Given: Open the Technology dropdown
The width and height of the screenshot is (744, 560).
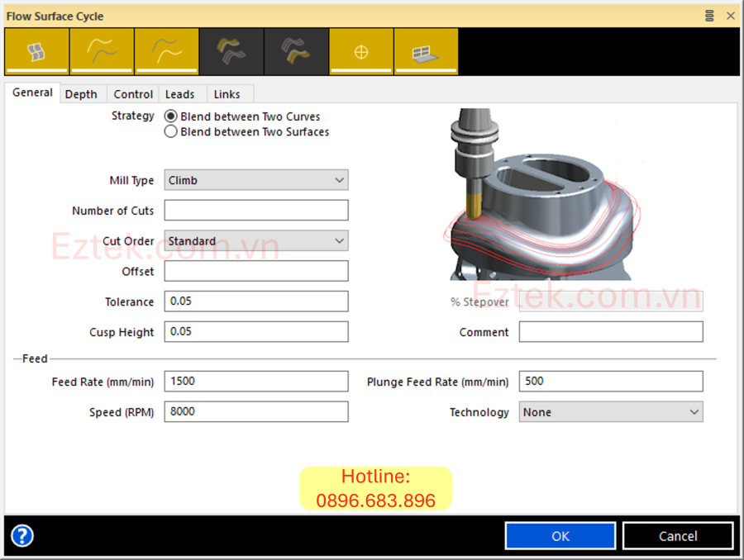Looking at the screenshot, I should [x=611, y=412].
